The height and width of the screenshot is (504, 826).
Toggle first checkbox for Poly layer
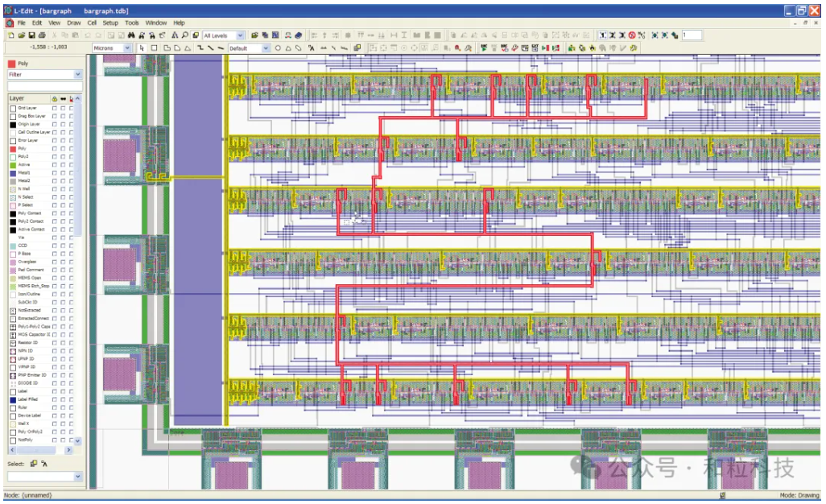[55, 149]
